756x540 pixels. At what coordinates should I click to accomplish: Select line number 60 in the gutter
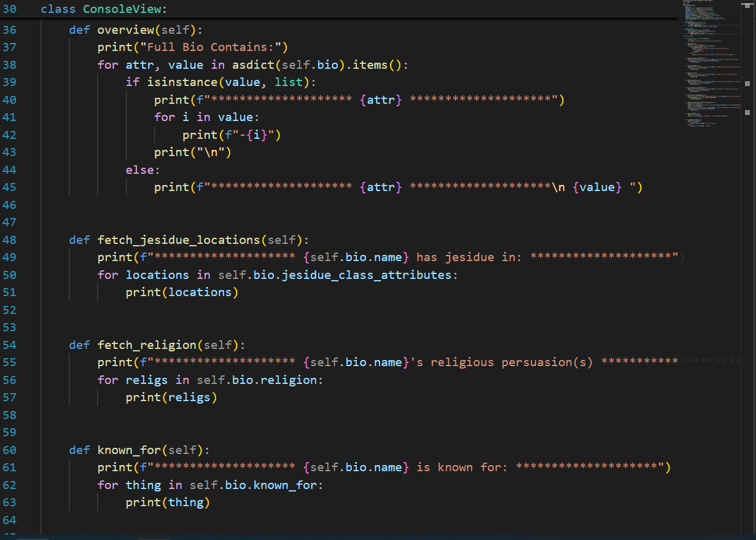pos(10,450)
